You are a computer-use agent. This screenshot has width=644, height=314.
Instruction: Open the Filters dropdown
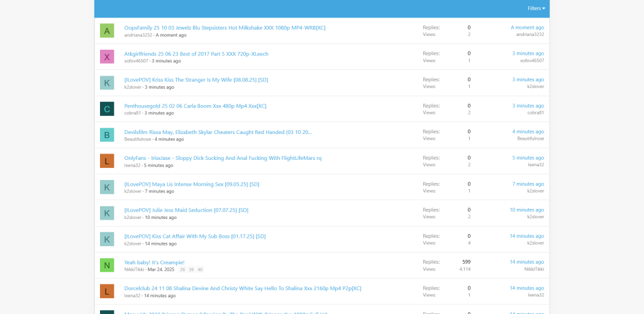[536, 8]
